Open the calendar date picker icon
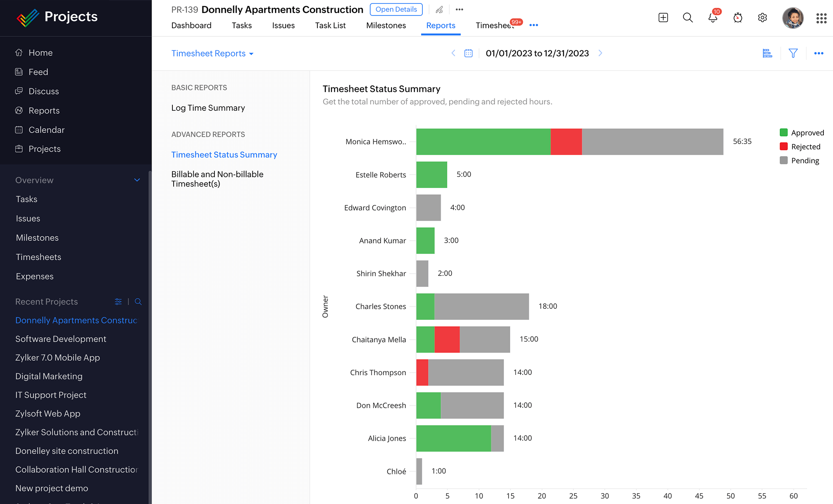Viewport: 833px width, 504px height. (x=469, y=53)
